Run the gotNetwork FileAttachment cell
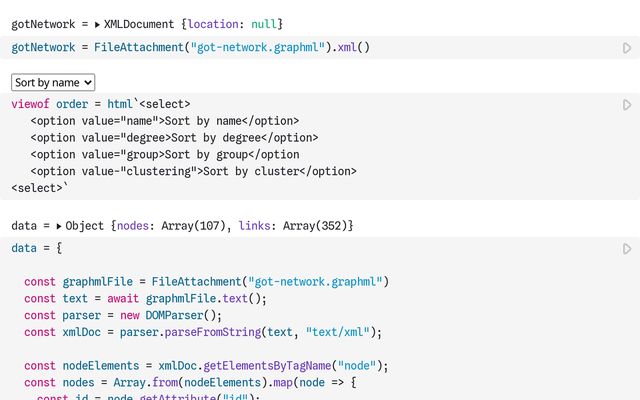The image size is (640, 400). (x=627, y=48)
